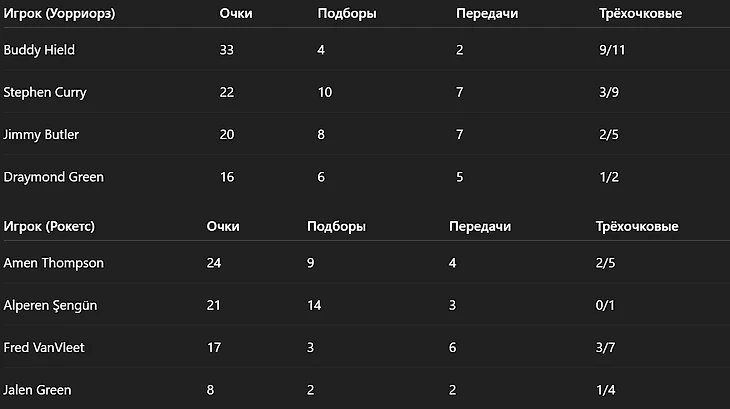Select the Stephen Curry name cell
This screenshot has width=730, height=409.
coord(45,92)
